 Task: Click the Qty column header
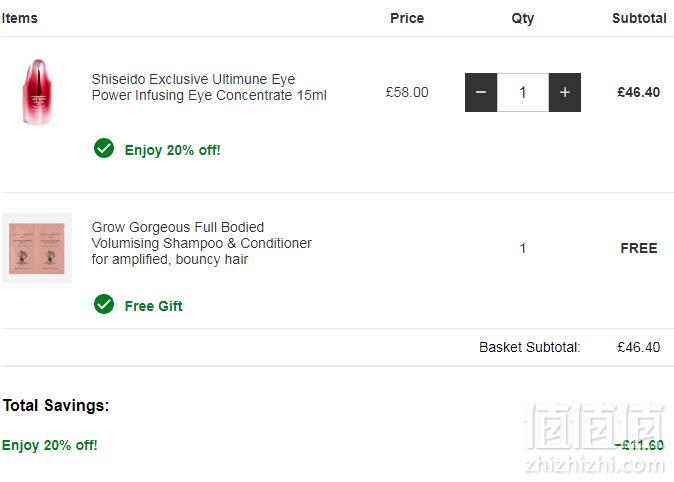[x=523, y=18]
